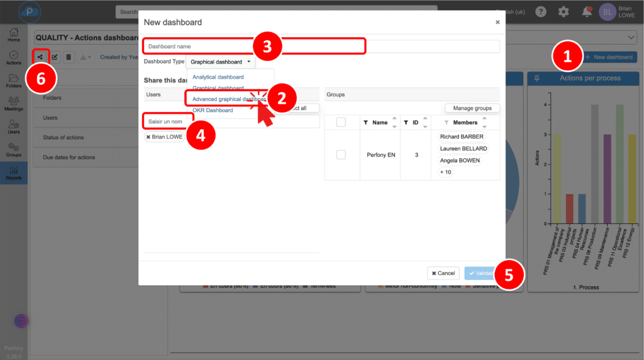
Task: Expand the Dashboard Type dropdown
Action: (220, 62)
